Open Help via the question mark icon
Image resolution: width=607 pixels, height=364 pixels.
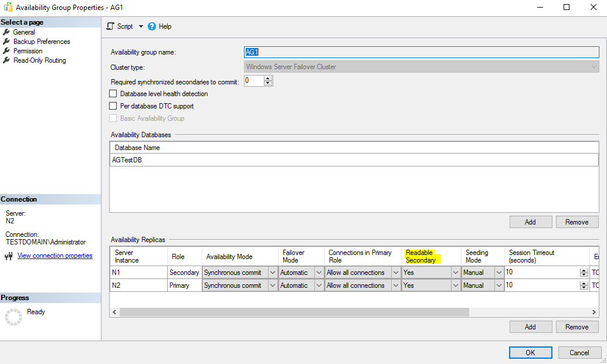click(x=153, y=26)
